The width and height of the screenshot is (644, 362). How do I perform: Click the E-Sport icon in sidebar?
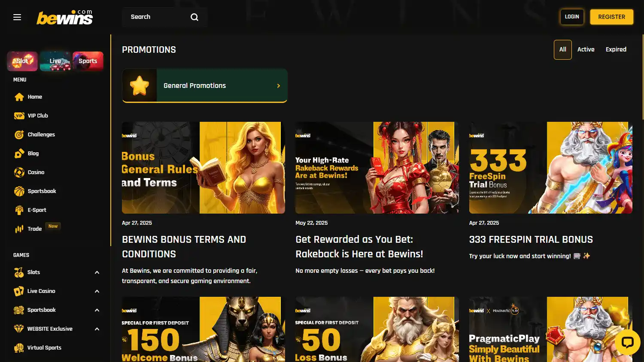pyautogui.click(x=19, y=210)
